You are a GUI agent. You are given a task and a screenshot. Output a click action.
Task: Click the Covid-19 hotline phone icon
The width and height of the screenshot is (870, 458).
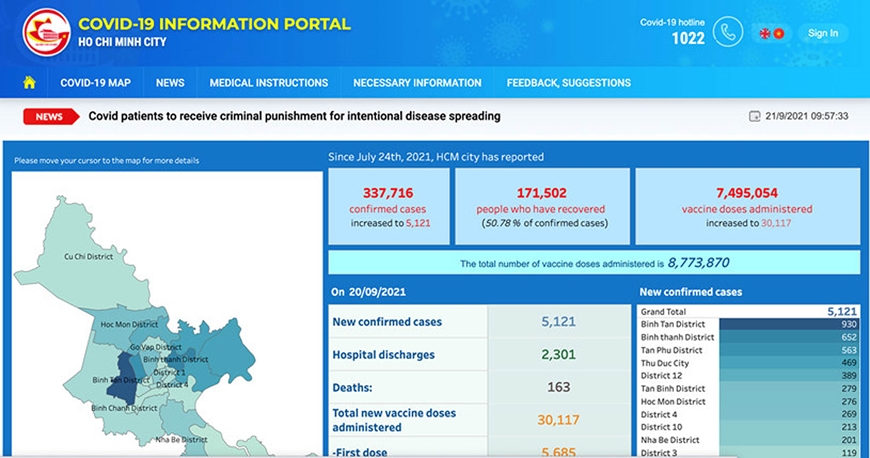tap(727, 32)
